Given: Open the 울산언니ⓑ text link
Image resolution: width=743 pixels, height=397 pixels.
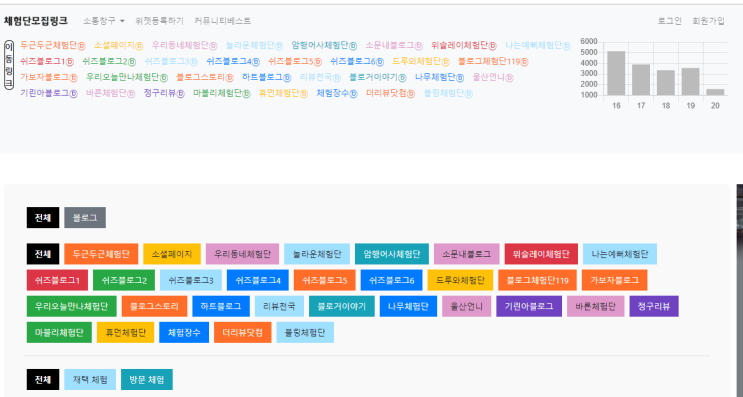Looking at the screenshot, I should click(x=493, y=77).
